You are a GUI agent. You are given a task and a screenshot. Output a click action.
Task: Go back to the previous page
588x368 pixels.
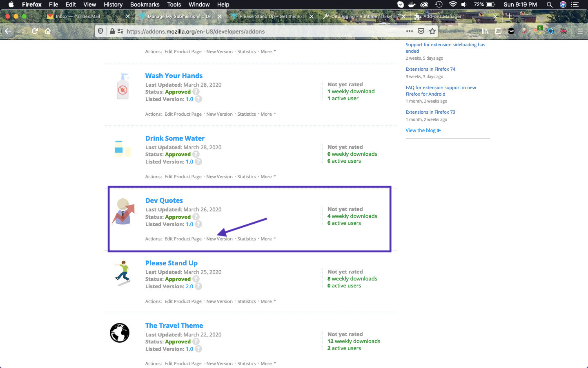pyautogui.click(x=8, y=31)
